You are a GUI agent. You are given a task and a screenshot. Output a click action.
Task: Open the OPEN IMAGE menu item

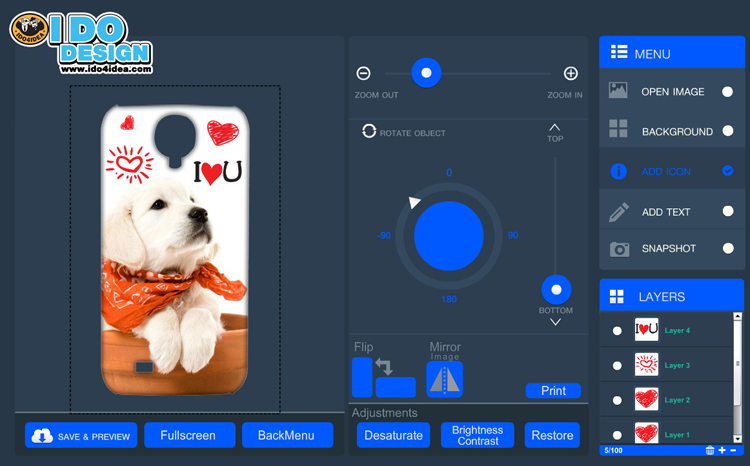pos(672,91)
